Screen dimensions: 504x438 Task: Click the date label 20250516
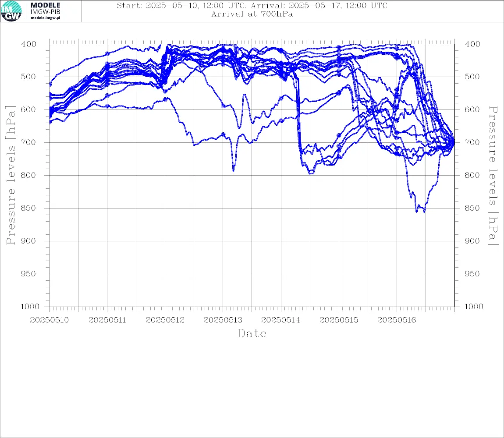click(396, 320)
